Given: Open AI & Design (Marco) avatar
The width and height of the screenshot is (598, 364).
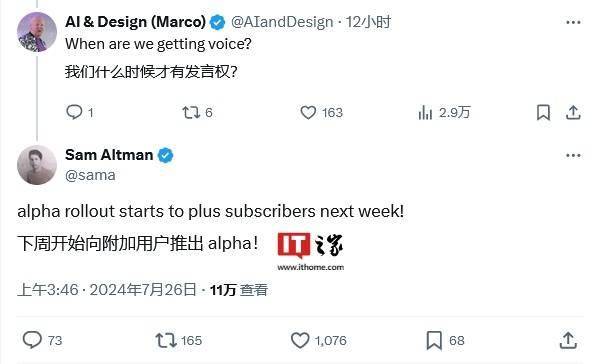Looking at the screenshot, I should click(37, 32).
